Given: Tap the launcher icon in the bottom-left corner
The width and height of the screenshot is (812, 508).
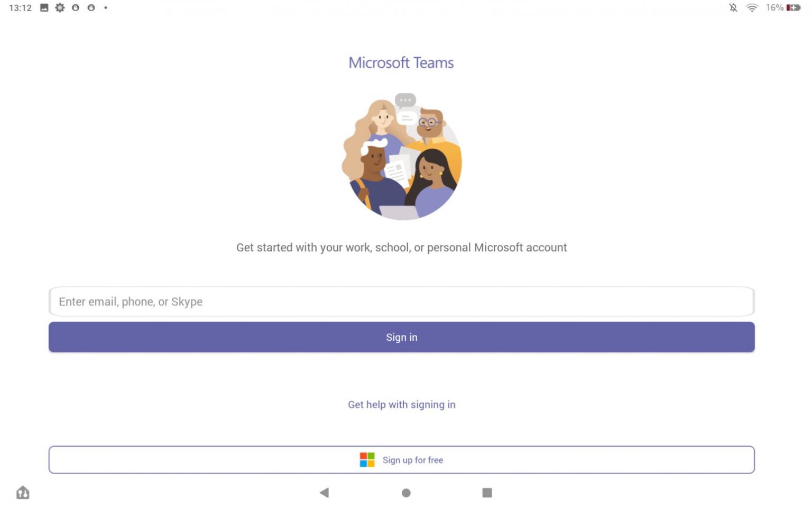Looking at the screenshot, I should (x=22, y=492).
